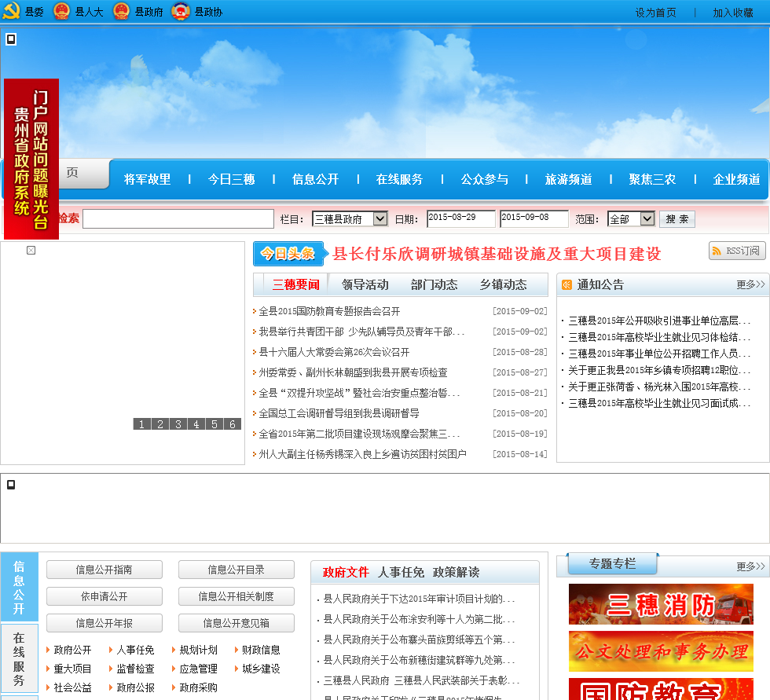770x700 pixels.
Task: Click the 专题专栏 tab header
Action: (612, 563)
